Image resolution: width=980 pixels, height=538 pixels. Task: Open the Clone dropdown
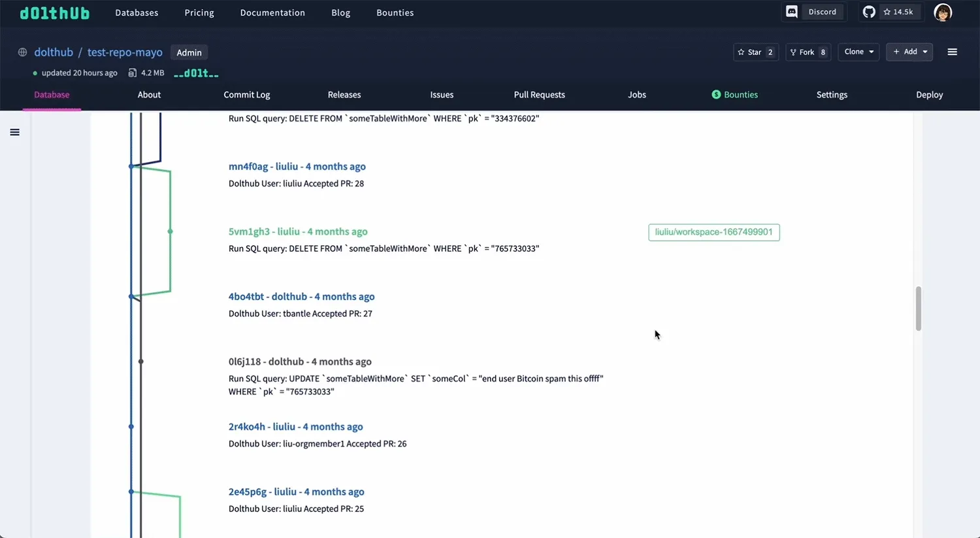click(x=858, y=52)
